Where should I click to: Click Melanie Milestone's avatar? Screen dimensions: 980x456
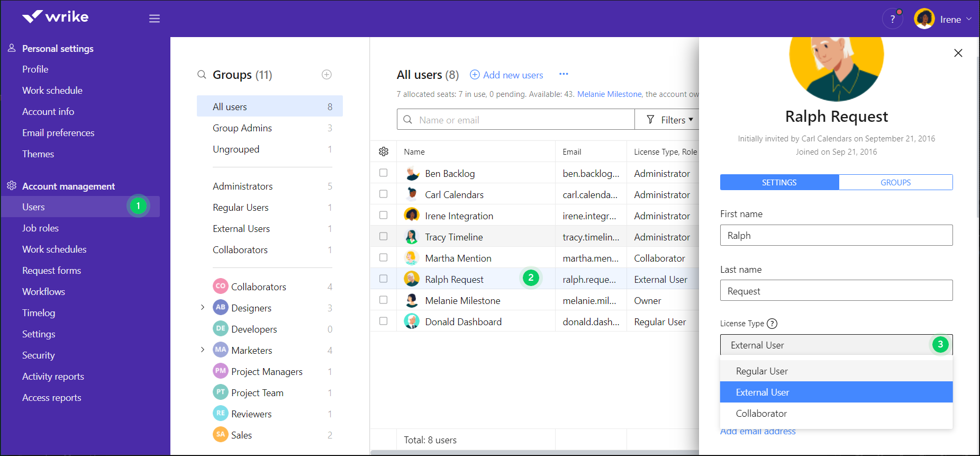coord(412,300)
